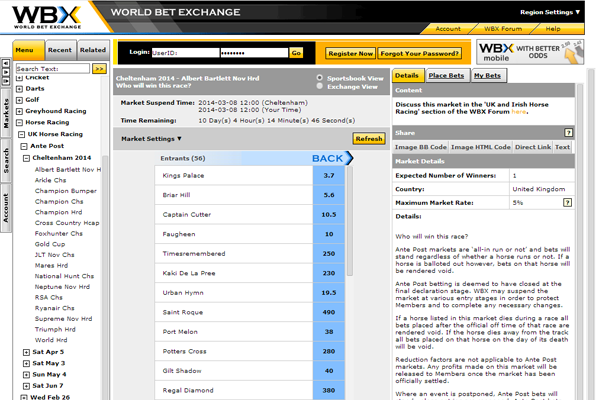This screenshot has width=600, height=400.
Task: Follow the forum 'here' link
Action: pos(518,112)
